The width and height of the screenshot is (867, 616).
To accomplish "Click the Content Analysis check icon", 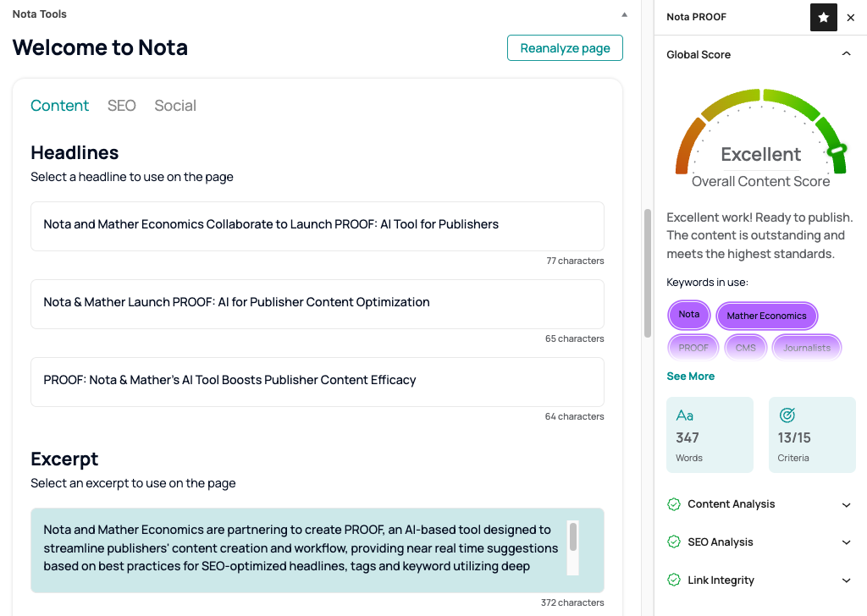I will (673, 503).
